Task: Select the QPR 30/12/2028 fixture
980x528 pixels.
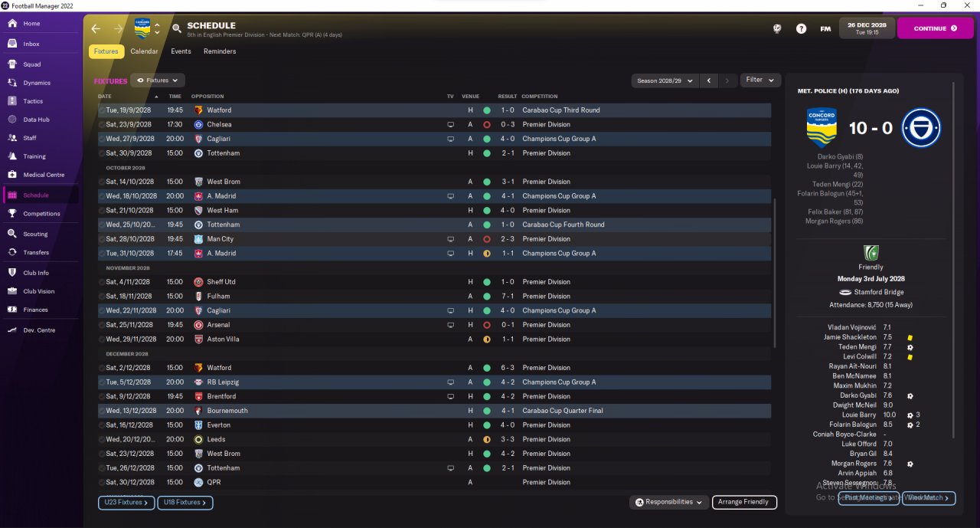Action: [434, 482]
